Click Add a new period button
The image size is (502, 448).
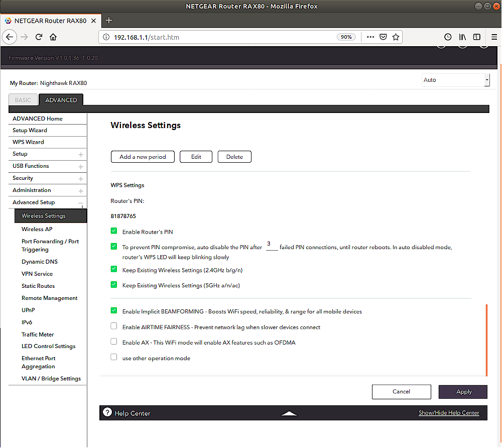point(143,157)
